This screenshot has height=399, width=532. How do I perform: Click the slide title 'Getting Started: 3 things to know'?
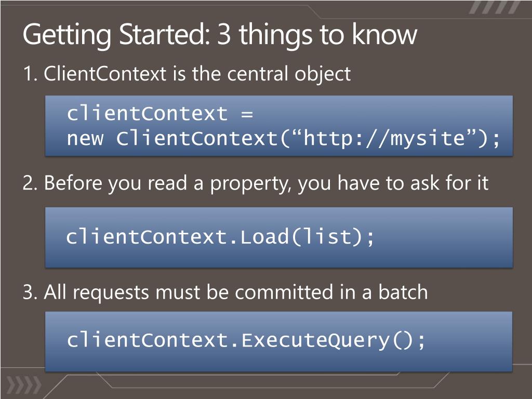pos(220,35)
